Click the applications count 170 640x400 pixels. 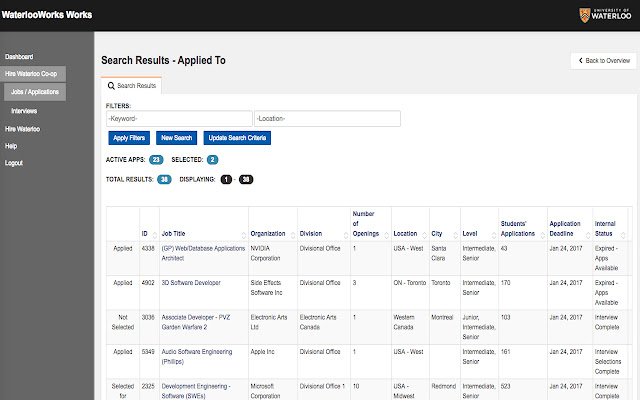click(505, 282)
